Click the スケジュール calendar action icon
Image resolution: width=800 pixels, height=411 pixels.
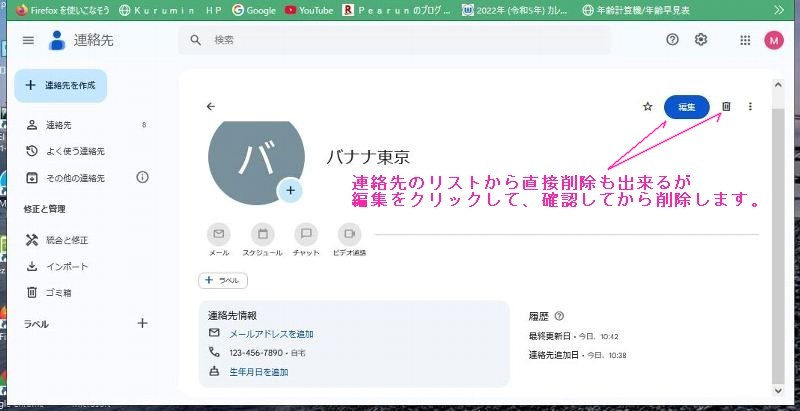coord(263,235)
